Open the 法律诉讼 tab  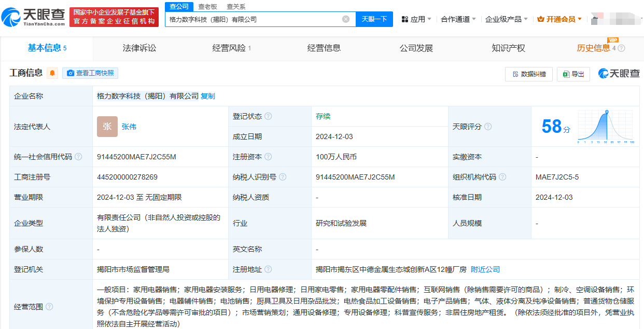(x=139, y=48)
